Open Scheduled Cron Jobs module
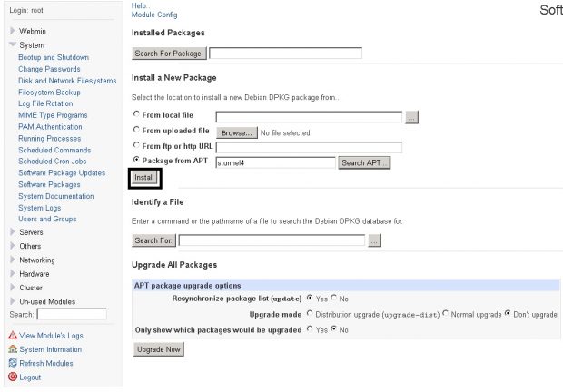 (53, 162)
